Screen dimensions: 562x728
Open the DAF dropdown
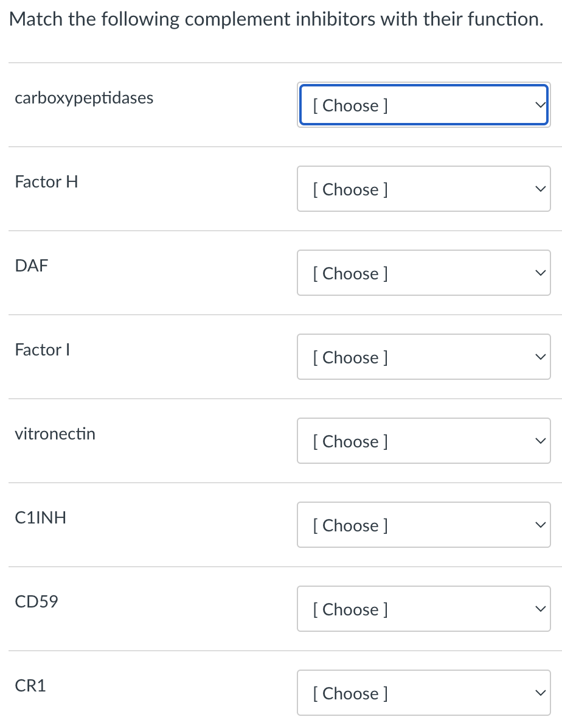pyautogui.click(x=424, y=273)
